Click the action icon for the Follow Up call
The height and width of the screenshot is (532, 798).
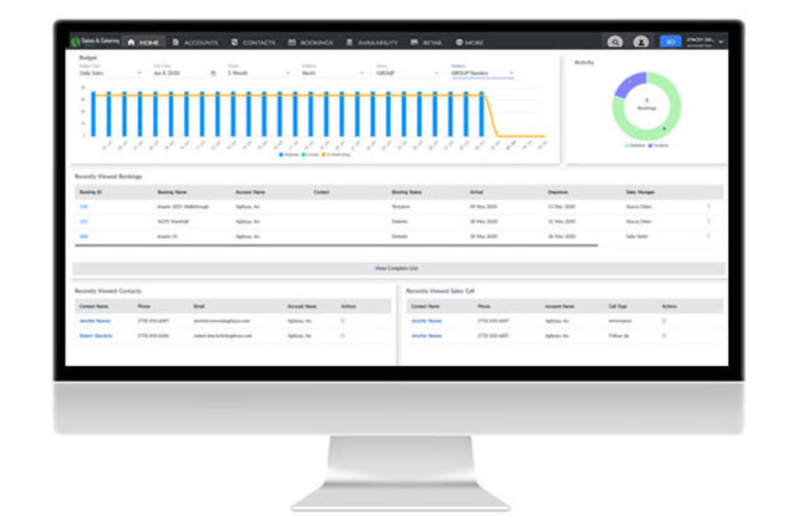tap(664, 336)
